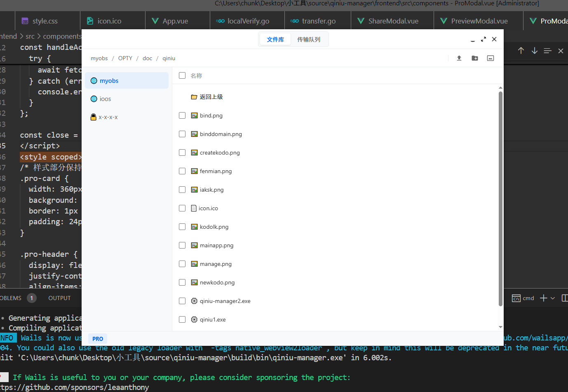Screen dimensions: 568x392
Task: Click the scroll-down arrow of the file list
Action: tap(500, 327)
